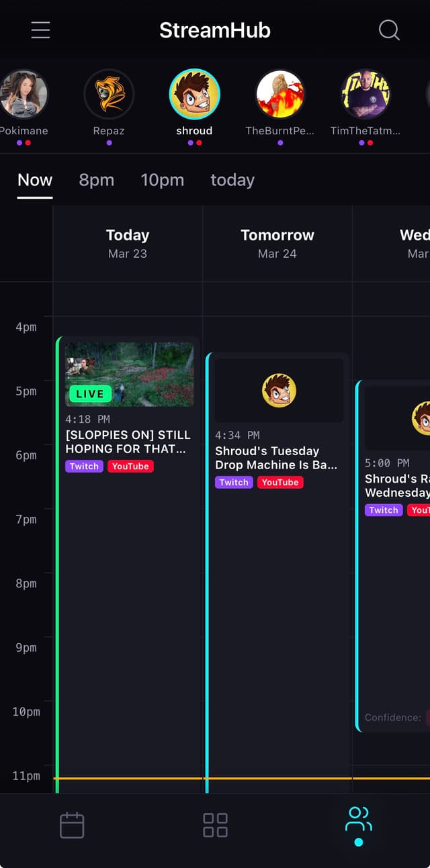430x868 pixels.
Task: Open the followed streamers icon with notification dot
Action: point(358,820)
